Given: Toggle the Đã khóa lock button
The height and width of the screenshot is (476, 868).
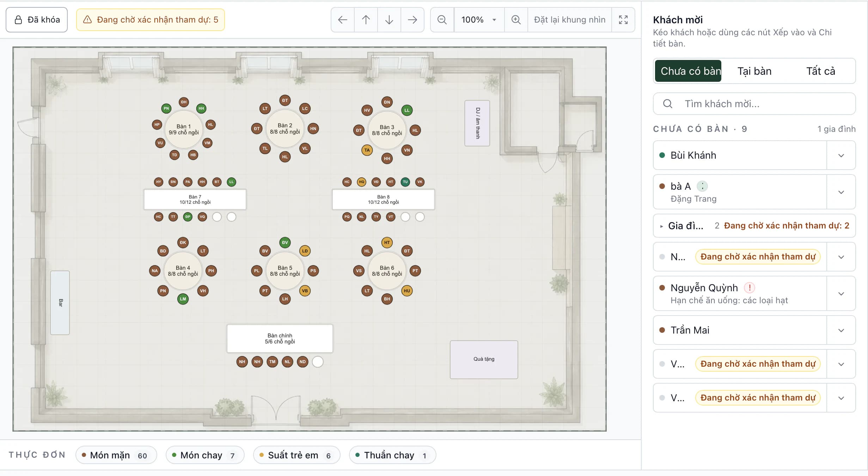Looking at the screenshot, I should click(x=37, y=20).
